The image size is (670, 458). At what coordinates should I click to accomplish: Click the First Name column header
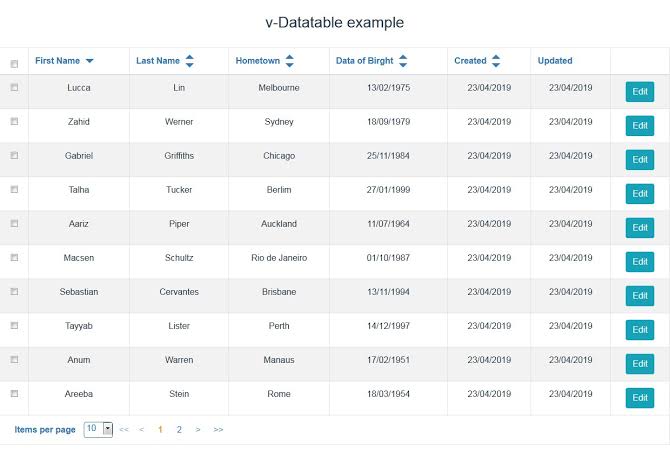click(57, 61)
